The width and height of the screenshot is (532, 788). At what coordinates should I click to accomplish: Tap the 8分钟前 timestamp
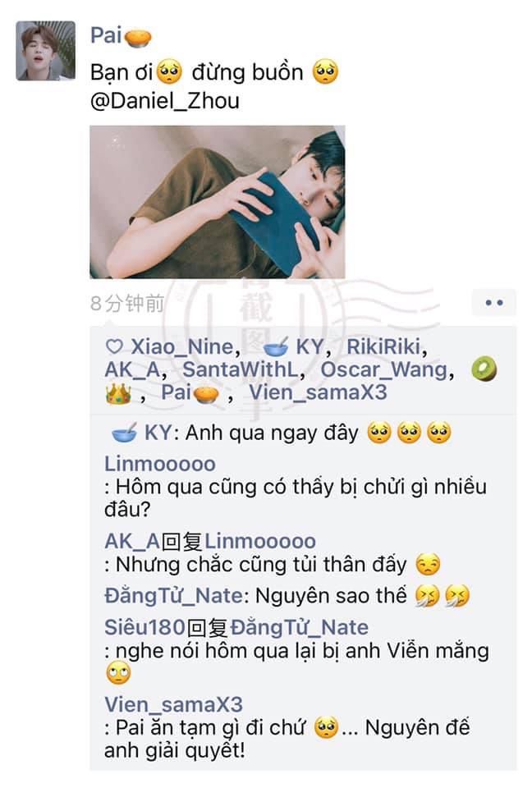click(127, 304)
